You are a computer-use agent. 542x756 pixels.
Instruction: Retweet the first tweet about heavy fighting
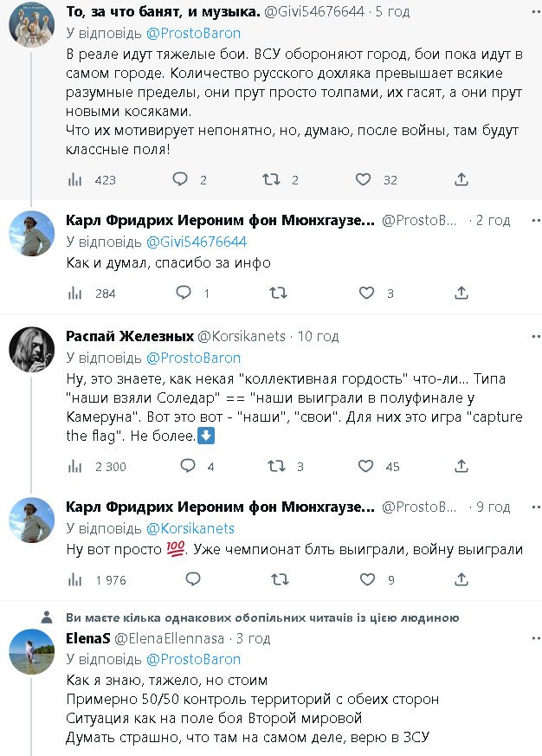point(271,179)
